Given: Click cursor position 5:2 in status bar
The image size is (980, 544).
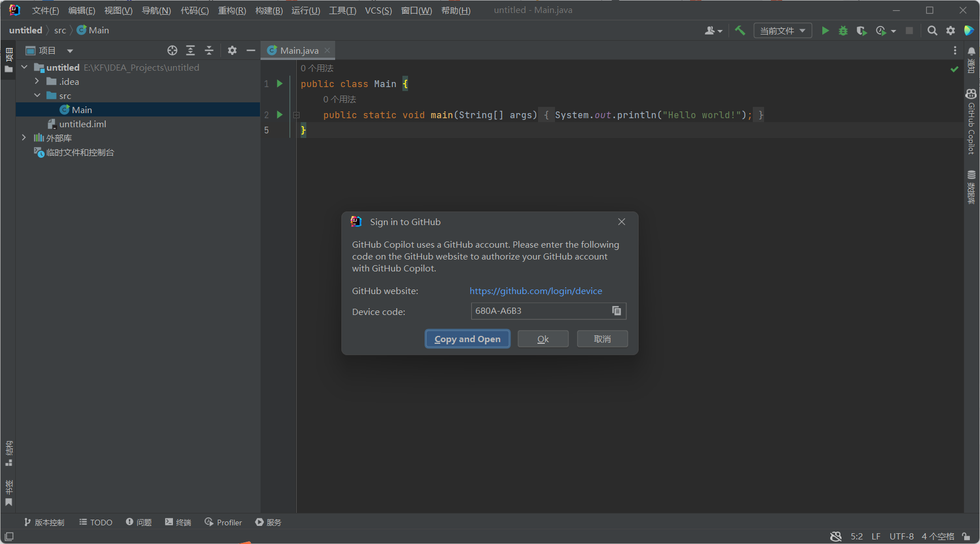Looking at the screenshot, I should (857, 536).
